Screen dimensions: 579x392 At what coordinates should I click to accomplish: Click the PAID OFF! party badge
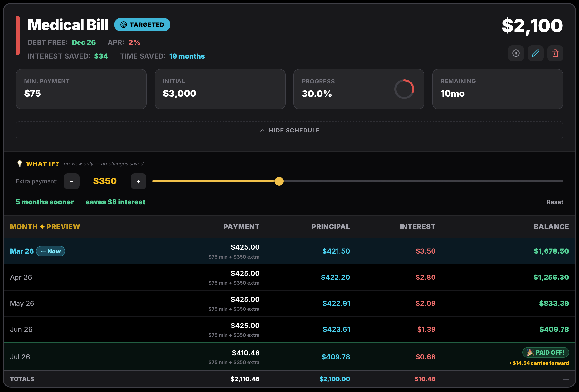[x=545, y=352]
